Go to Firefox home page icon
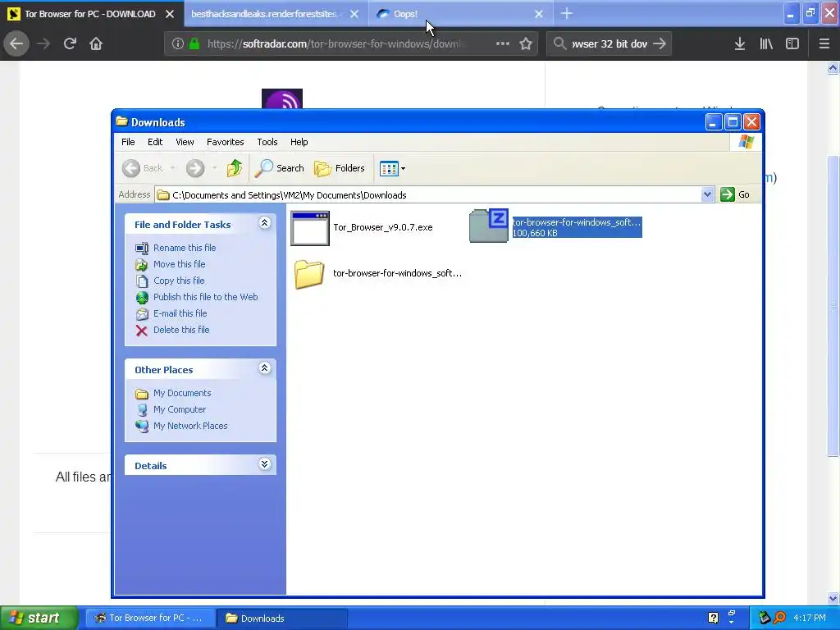Screen dimensions: 840x630 point(96,43)
